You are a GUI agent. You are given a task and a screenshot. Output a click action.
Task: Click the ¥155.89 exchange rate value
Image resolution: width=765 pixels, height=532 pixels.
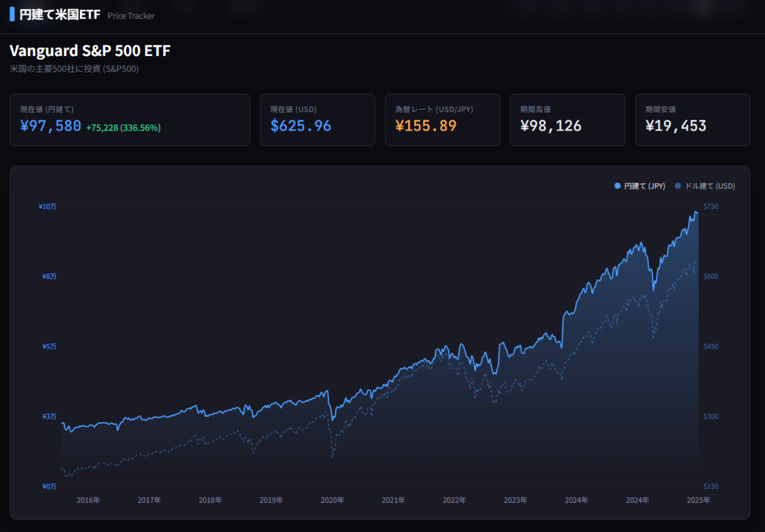[426, 126]
